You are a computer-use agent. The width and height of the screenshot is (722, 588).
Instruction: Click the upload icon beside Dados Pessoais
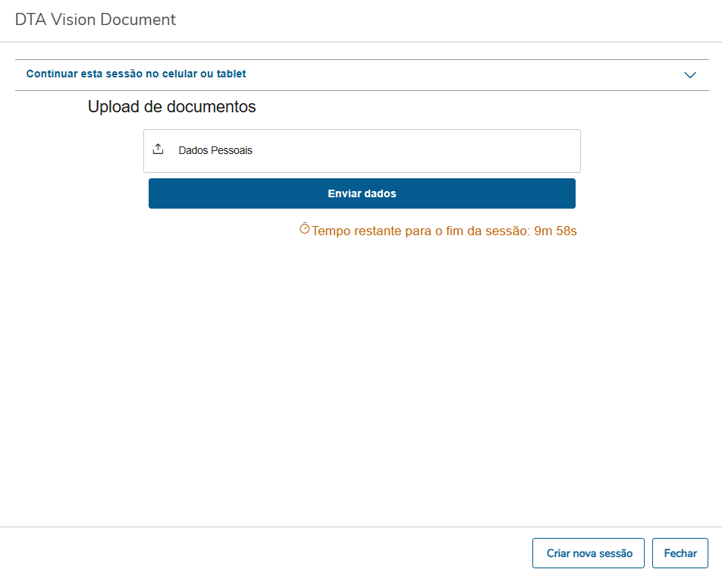[x=158, y=149]
